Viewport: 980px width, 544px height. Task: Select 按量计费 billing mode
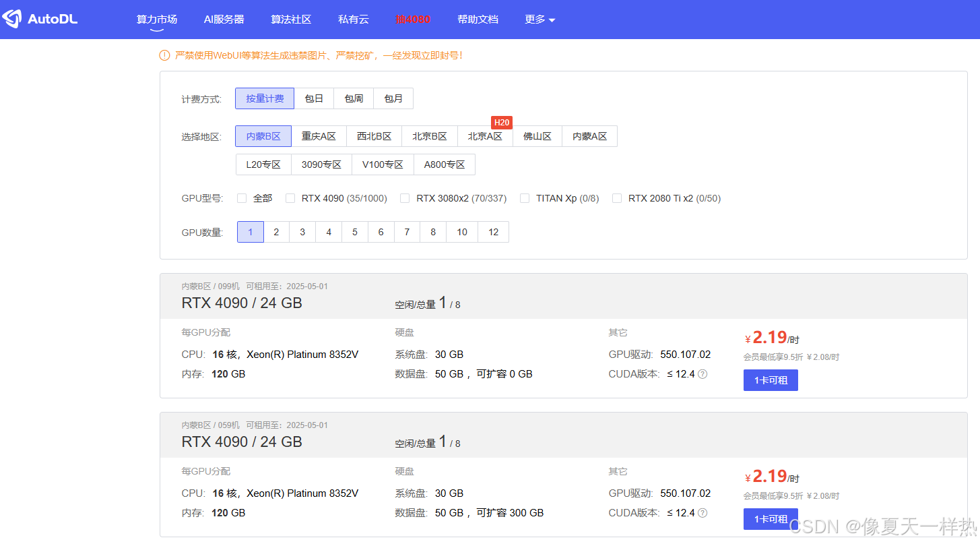click(265, 98)
